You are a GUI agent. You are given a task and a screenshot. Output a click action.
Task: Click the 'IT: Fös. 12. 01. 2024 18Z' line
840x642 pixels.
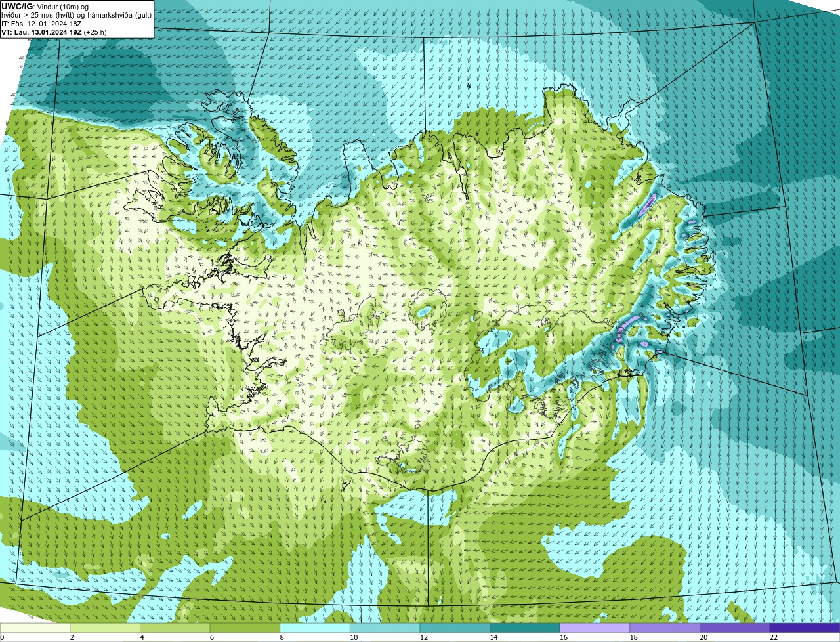[41, 24]
